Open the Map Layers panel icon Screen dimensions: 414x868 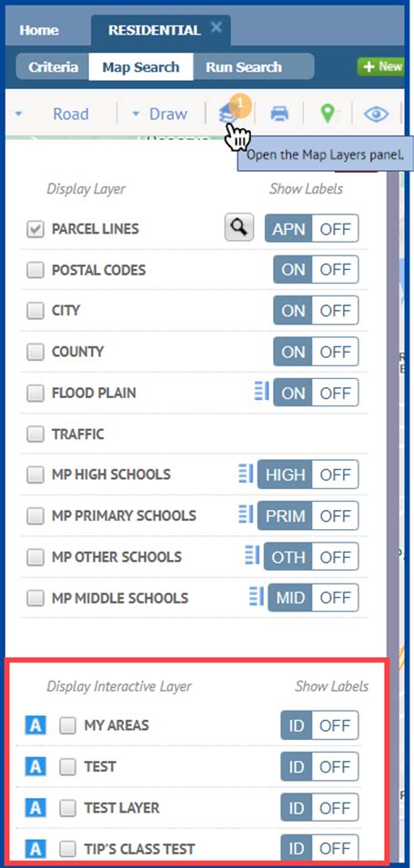click(229, 114)
